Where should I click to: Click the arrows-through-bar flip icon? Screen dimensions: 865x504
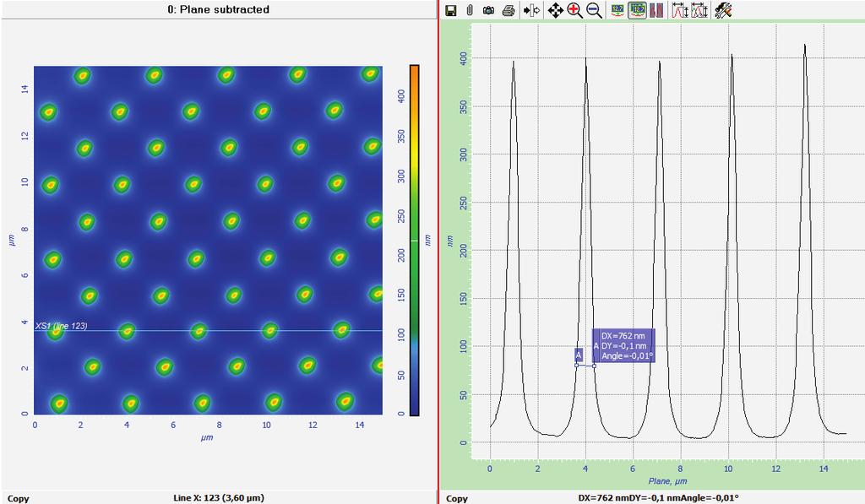[532, 10]
